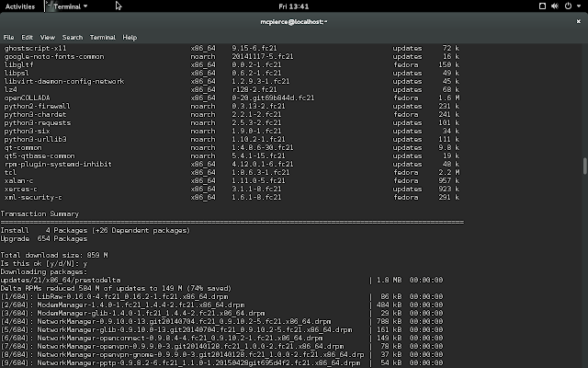Image resolution: width=588 pixels, height=368 pixels.
Task: Open the File menu
Action: click(8, 37)
